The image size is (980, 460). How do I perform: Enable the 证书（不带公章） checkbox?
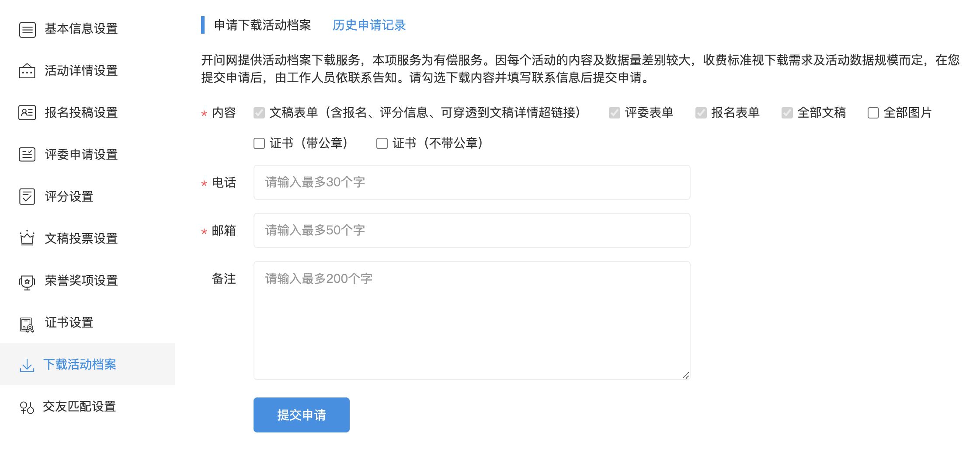coord(382,143)
